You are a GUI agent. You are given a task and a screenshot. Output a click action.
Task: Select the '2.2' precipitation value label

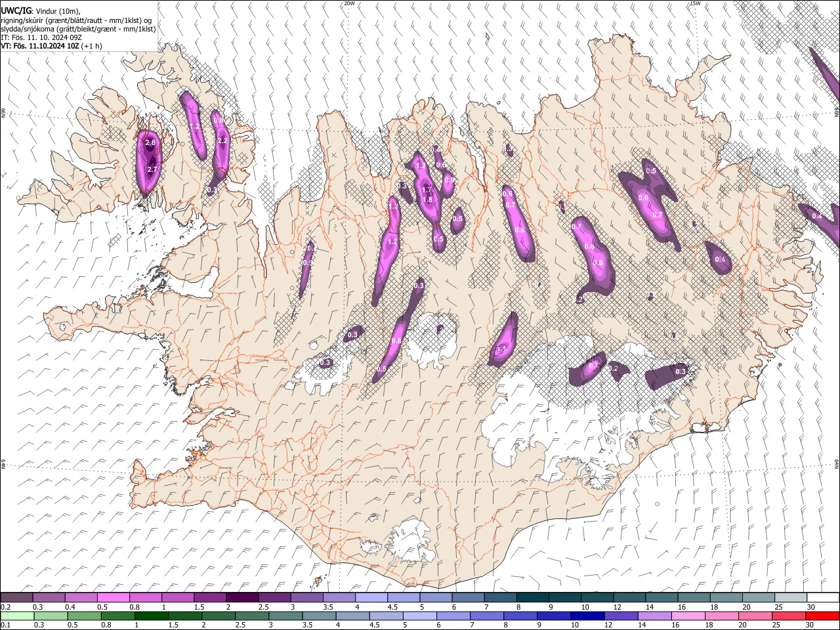click(x=222, y=140)
